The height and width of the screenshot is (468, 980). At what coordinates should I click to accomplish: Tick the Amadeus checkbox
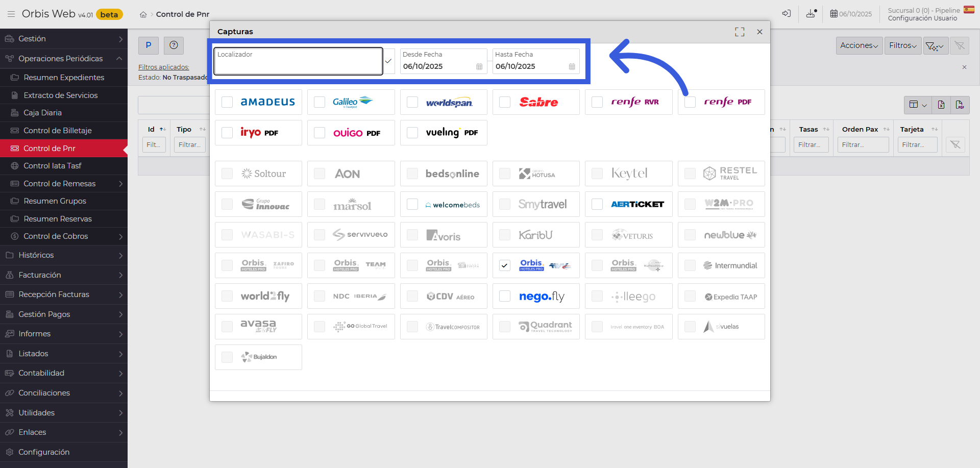coord(227,102)
